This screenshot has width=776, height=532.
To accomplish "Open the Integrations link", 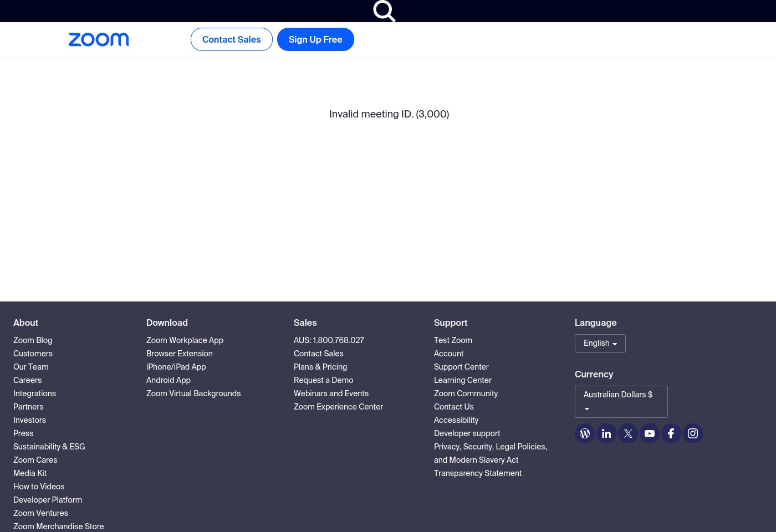I will pyautogui.click(x=34, y=393).
